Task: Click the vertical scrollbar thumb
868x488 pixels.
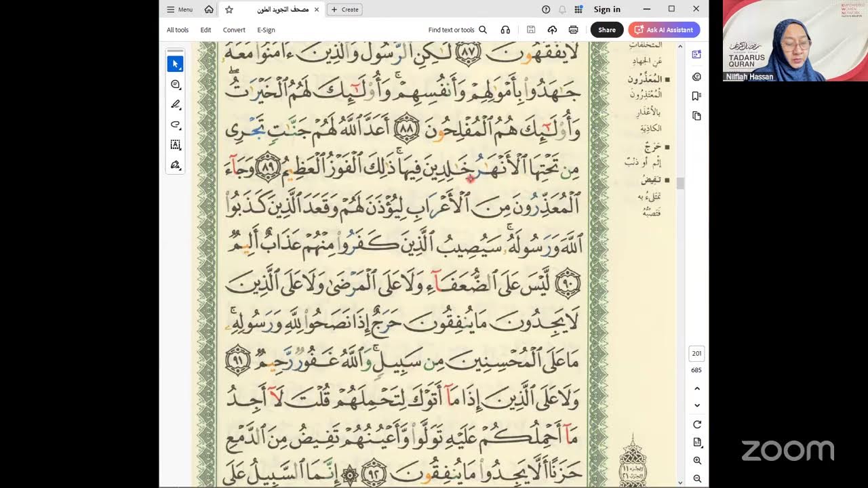Action: tap(680, 183)
